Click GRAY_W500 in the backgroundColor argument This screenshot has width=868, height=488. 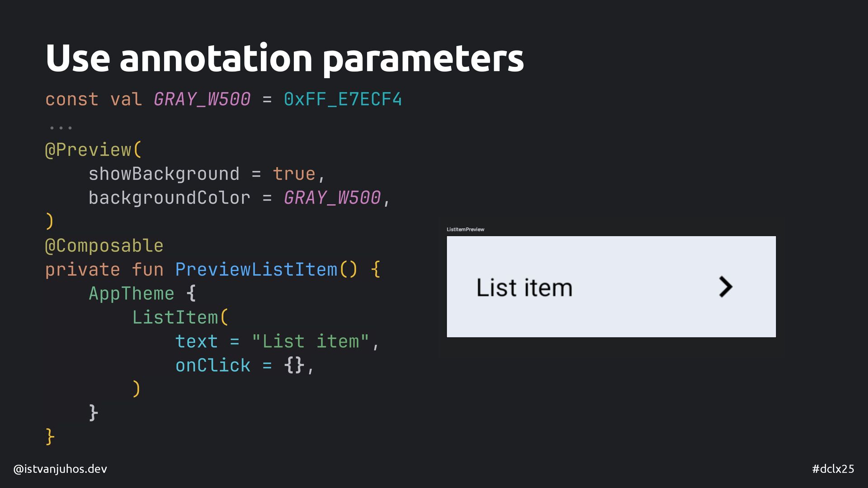pyautogui.click(x=332, y=198)
